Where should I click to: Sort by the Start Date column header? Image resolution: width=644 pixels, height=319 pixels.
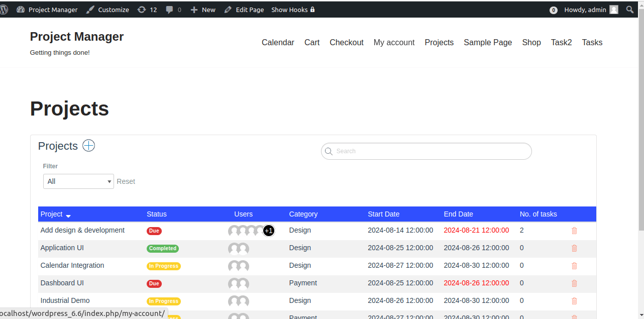coord(384,214)
